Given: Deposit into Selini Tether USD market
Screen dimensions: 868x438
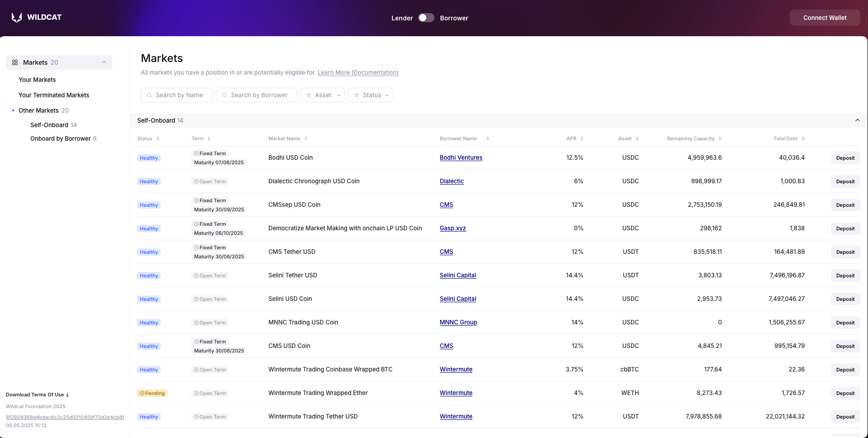Looking at the screenshot, I should 845,276.
